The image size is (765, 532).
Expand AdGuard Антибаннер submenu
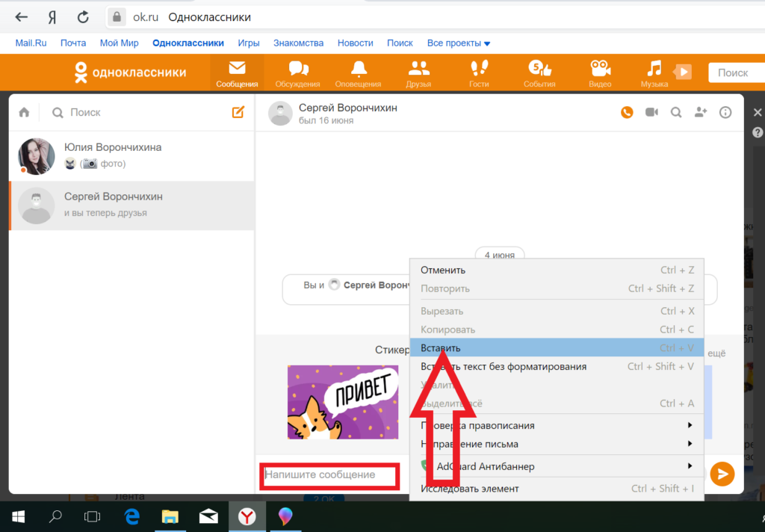pos(557,466)
